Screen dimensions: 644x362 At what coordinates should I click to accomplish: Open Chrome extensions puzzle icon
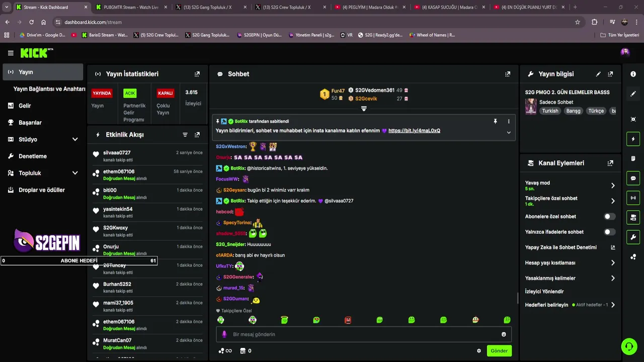(x=595, y=22)
